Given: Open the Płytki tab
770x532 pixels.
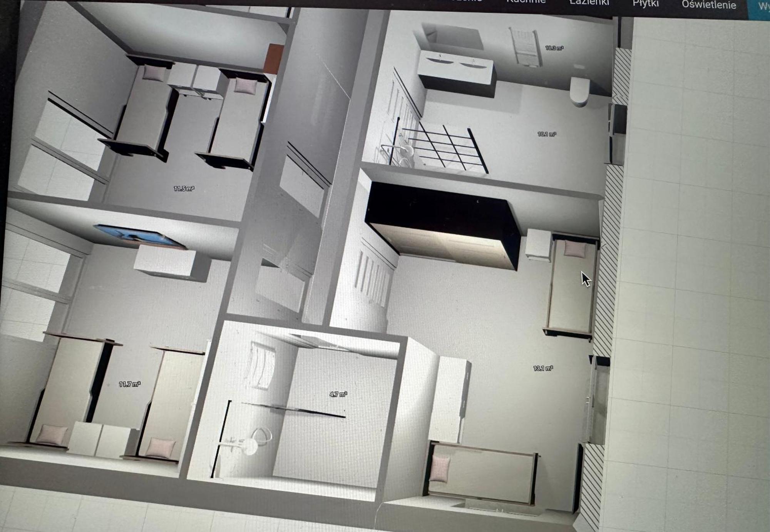Looking at the screenshot, I should pyautogui.click(x=646, y=3).
